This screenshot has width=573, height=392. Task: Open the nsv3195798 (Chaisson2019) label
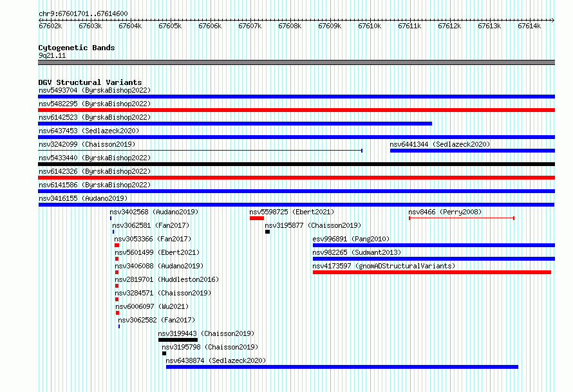tap(210, 347)
